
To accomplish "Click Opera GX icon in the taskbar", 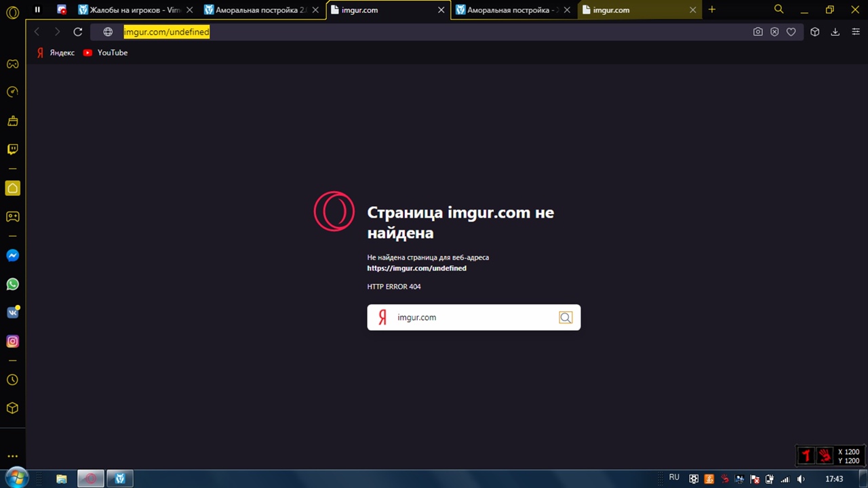I will pos(91,479).
